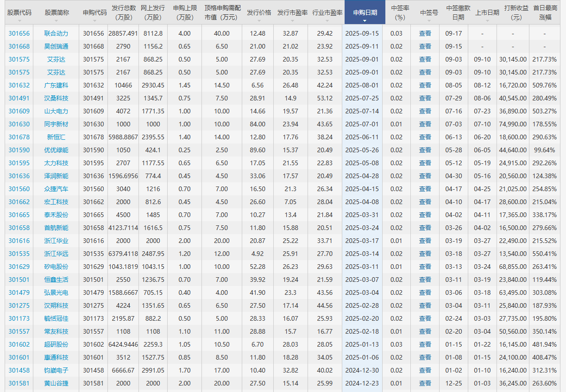Select the 首日最高涨幅 value 509.76%
The image size is (566, 392).
(x=545, y=85)
